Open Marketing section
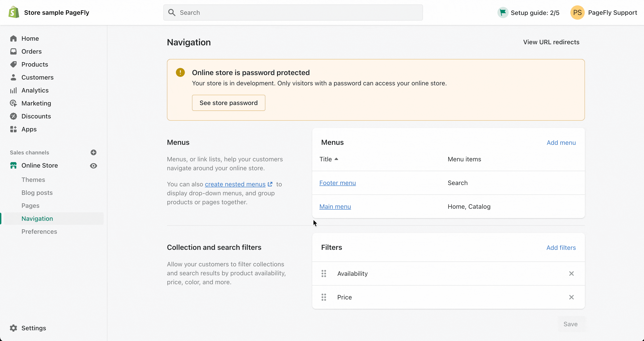The width and height of the screenshot is (644, 341). pos(36,103)
